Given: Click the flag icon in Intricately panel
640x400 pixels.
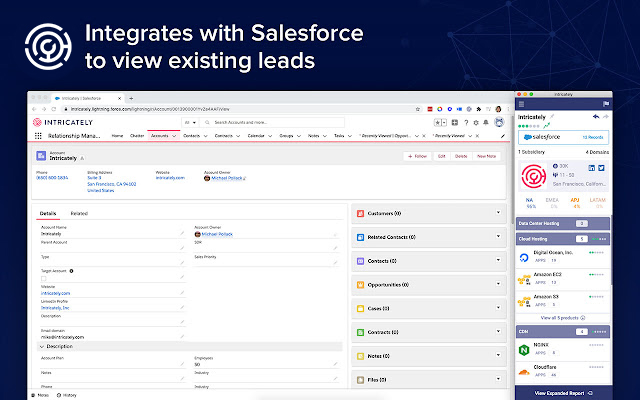Looking at the screenshot, I should tap(605, 103).
